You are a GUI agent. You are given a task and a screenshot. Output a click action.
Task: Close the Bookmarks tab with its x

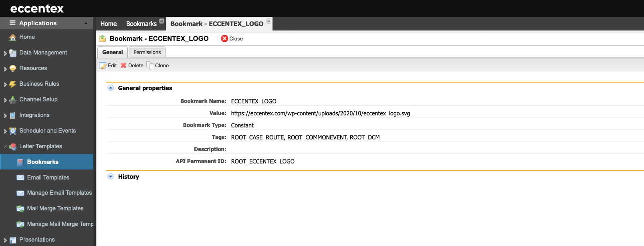click(x=162, y=21)
